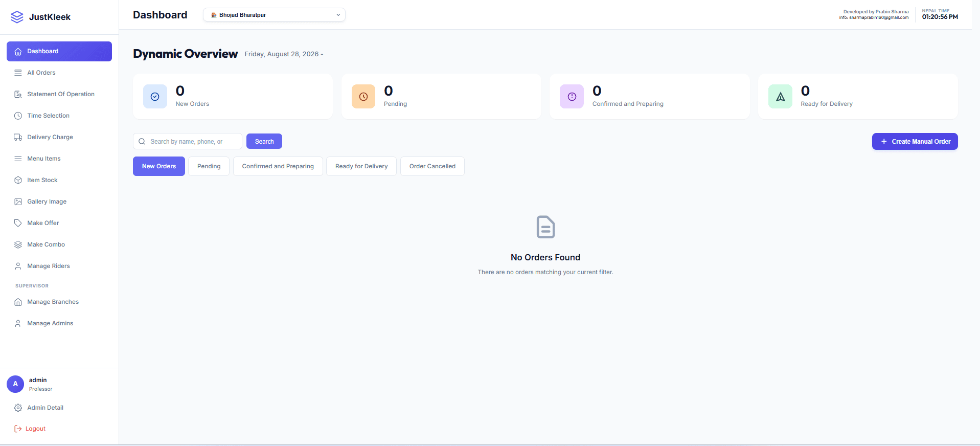Click the Admin Detail gear icon
The image size is (980, 446).
click(18, 408)
